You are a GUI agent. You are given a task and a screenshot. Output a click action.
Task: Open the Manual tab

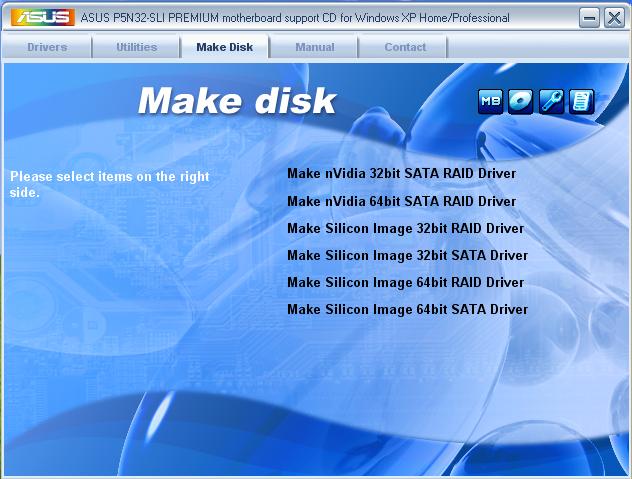tap(315, 47)
